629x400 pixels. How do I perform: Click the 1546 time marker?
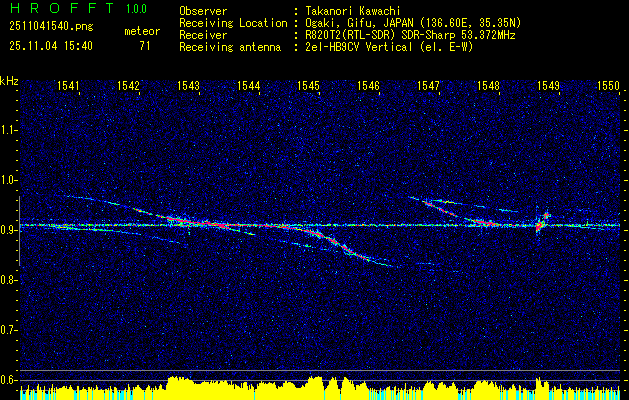point(369,85)
